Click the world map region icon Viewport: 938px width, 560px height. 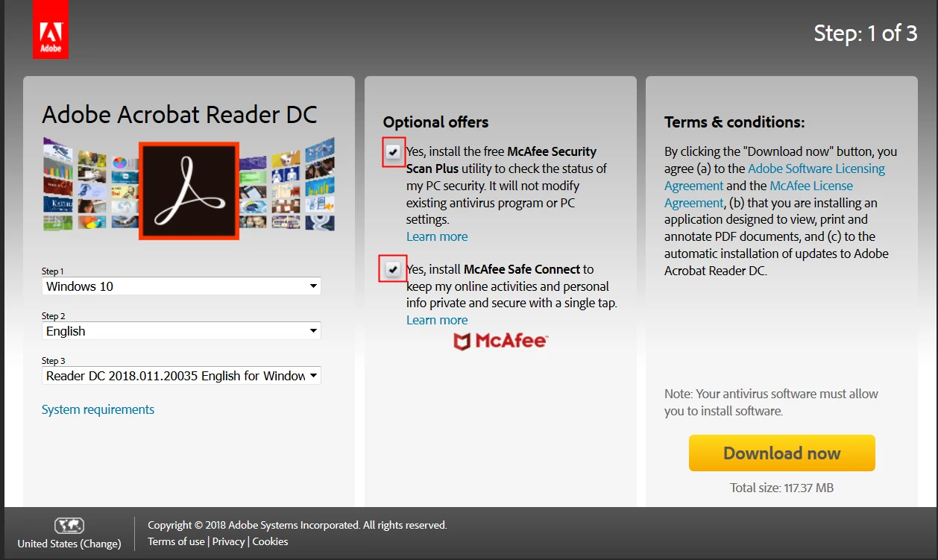[69, 526]
